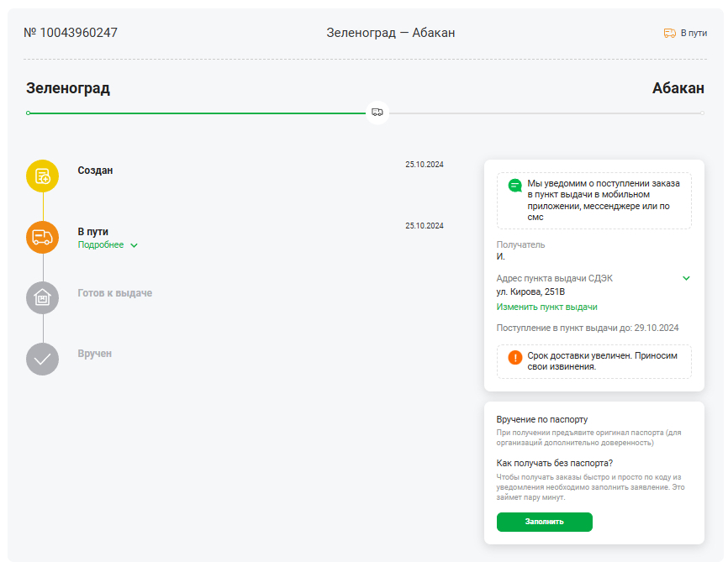
Task: Click the truck marker on route progress
Action: coord(377,113)
